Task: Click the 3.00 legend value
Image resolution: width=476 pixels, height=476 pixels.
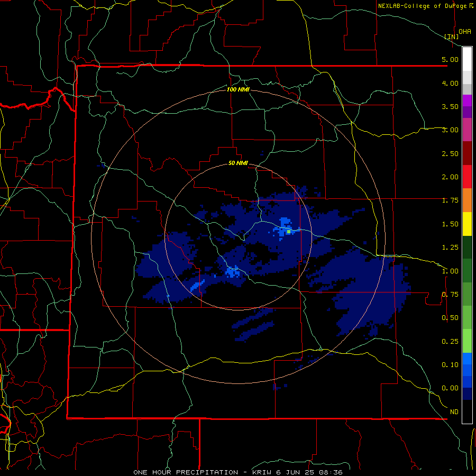Action: click(450, 130)
